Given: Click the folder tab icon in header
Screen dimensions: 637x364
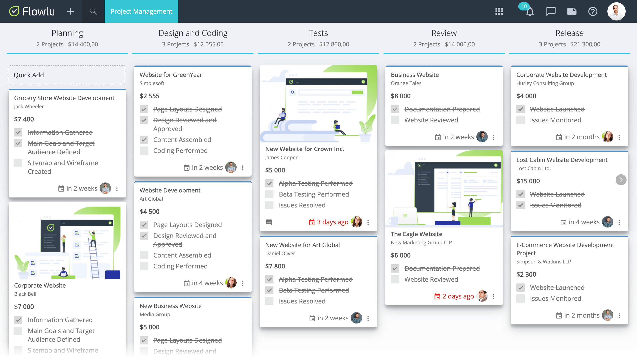Looking at the screenshot, I should (x=572, y=11).
